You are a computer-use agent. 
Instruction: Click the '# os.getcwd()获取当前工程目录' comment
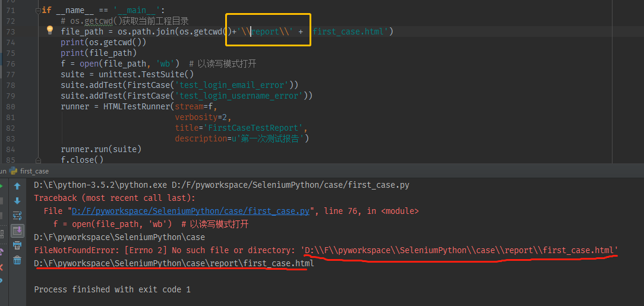coord(124,21)
